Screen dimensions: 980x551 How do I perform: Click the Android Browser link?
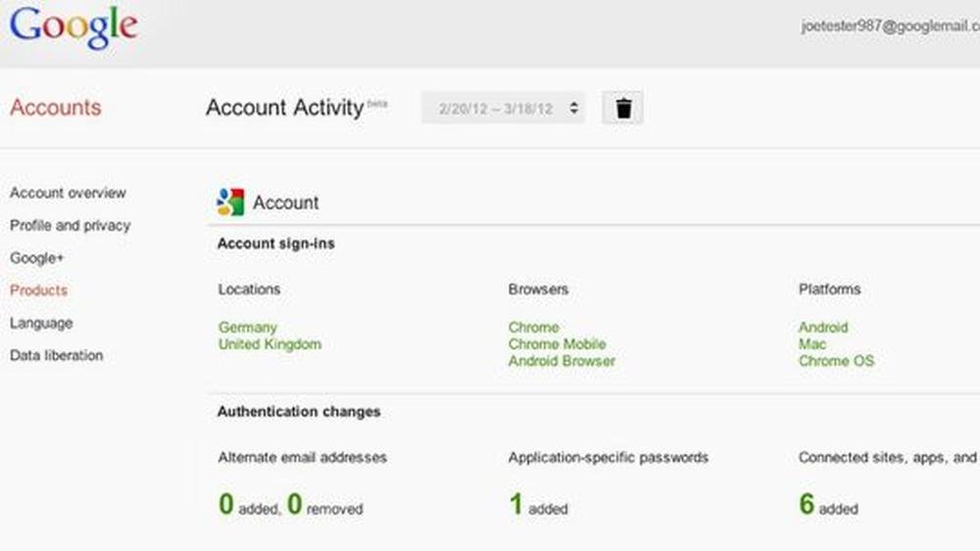(x=562, y=361)
